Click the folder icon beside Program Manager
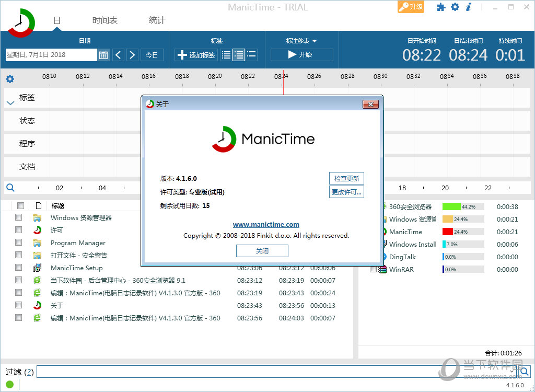 click(x=37, y=243)
